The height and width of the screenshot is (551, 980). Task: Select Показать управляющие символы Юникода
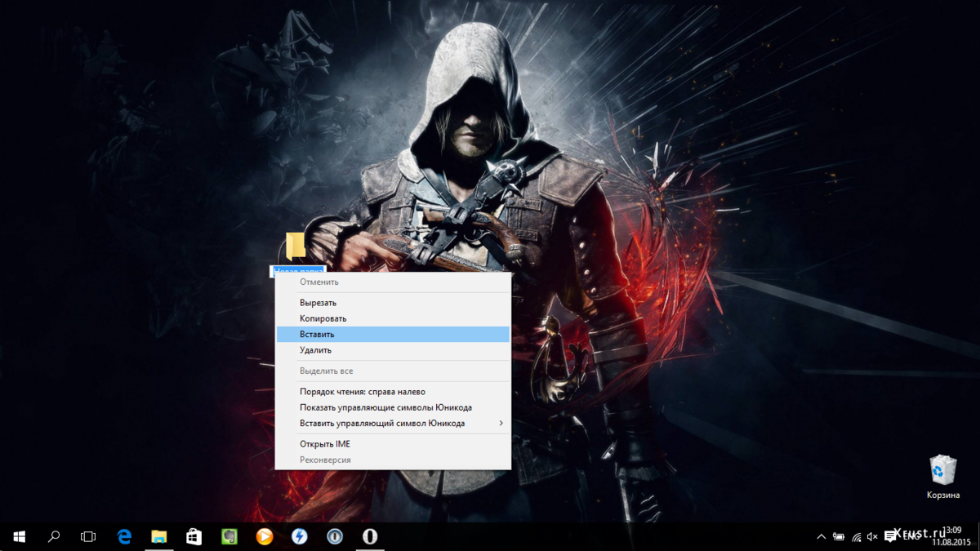click(x=393, y=407)
